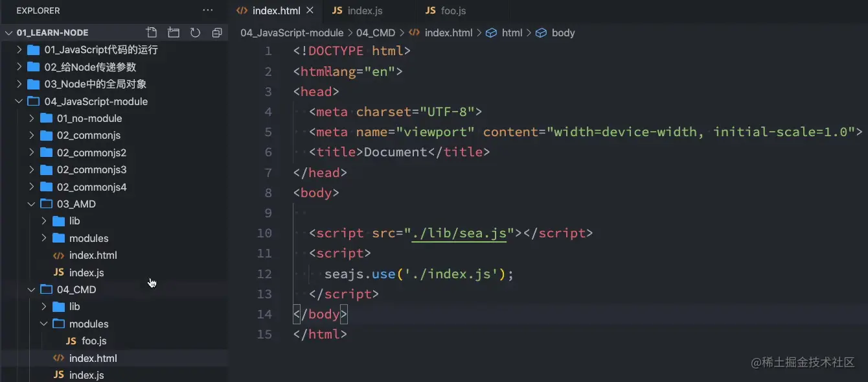Expand the 01_no-module folder
The height and width of the screenshot is (382, 868).
32,118
